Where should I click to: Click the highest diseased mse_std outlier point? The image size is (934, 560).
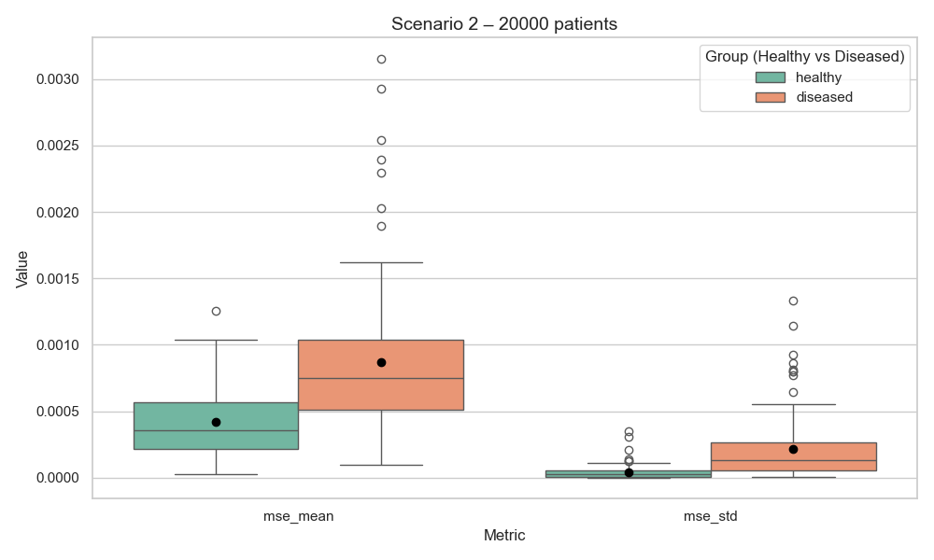tap(793, 301)
